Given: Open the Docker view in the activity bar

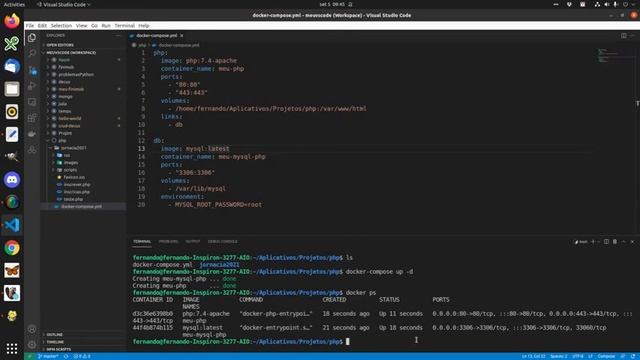Looking at the screenshot, I should coord(32,134).
